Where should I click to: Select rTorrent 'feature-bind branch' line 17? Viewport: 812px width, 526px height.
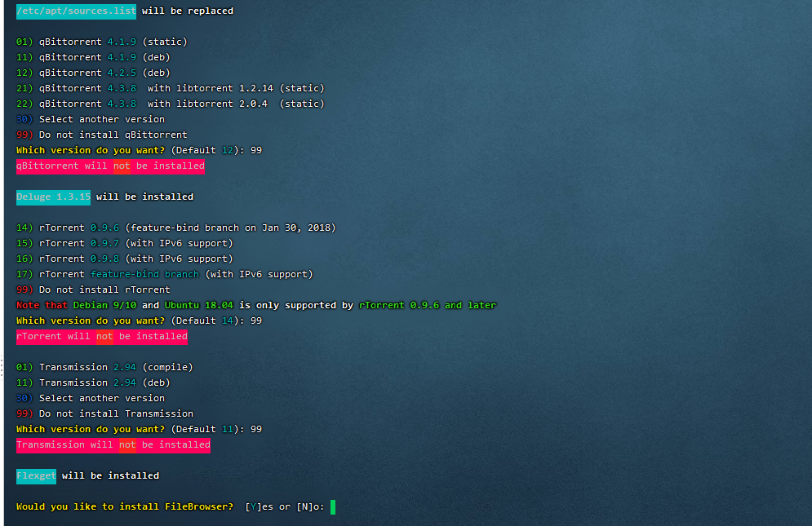tap(165, 274)
